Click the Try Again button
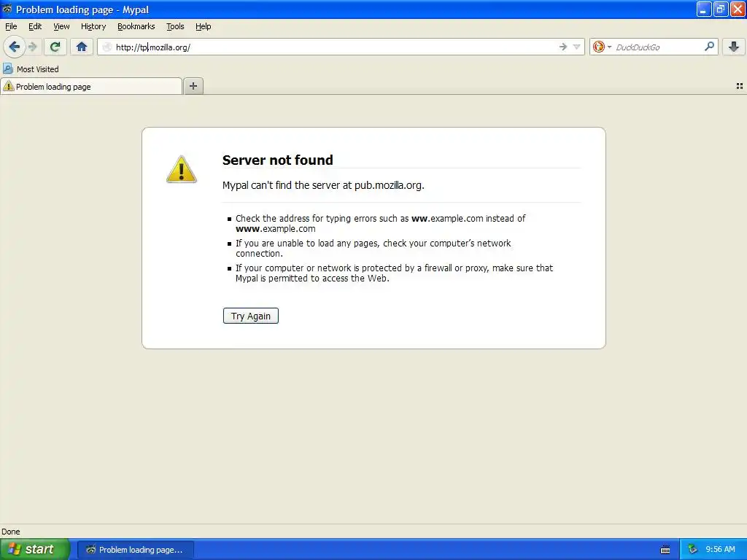 tap(251, 316)
